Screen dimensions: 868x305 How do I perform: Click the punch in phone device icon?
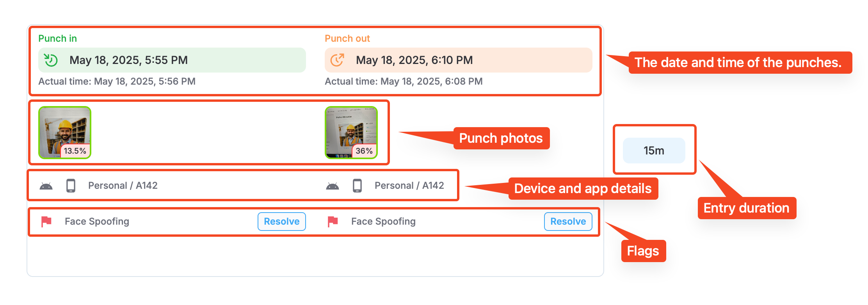tap(71, 186)
